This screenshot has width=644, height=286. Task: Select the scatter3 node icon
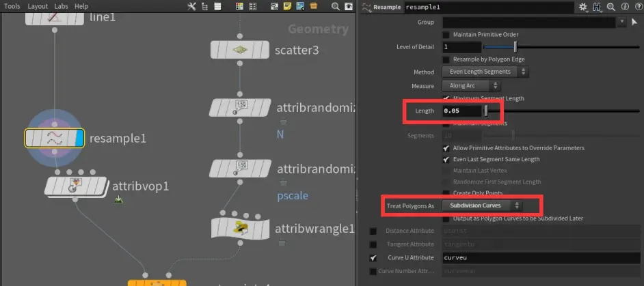pos(239,50)
